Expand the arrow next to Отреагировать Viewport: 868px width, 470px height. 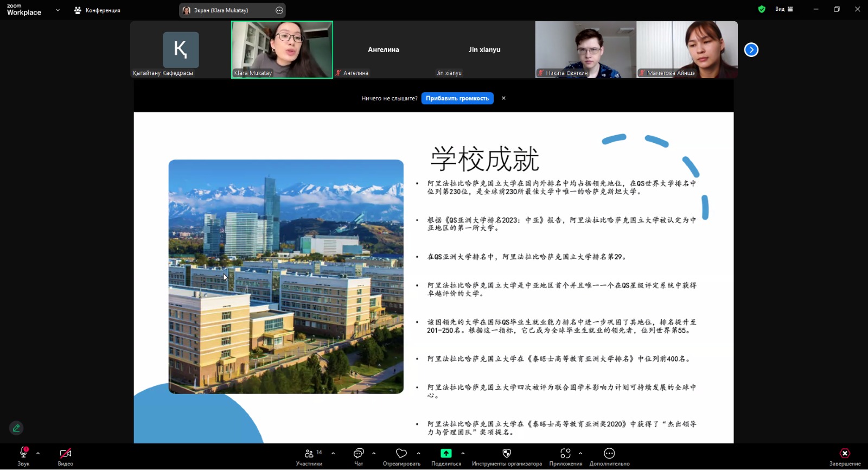(418, 453)
